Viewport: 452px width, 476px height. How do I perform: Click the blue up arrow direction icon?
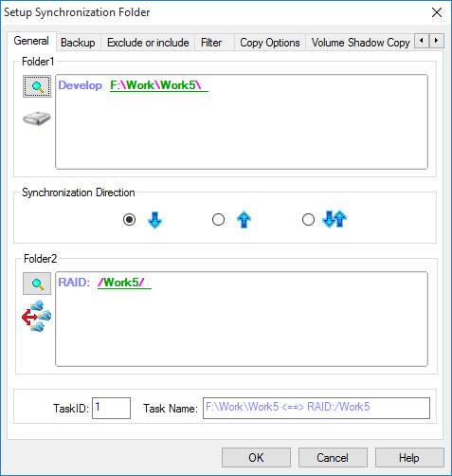(x=244, y=219)
